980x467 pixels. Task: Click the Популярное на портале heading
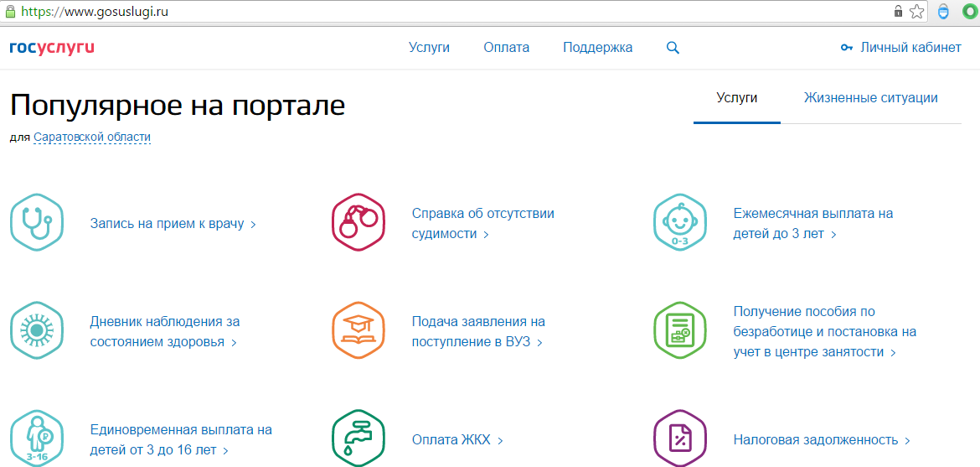(x=178, y=105)
